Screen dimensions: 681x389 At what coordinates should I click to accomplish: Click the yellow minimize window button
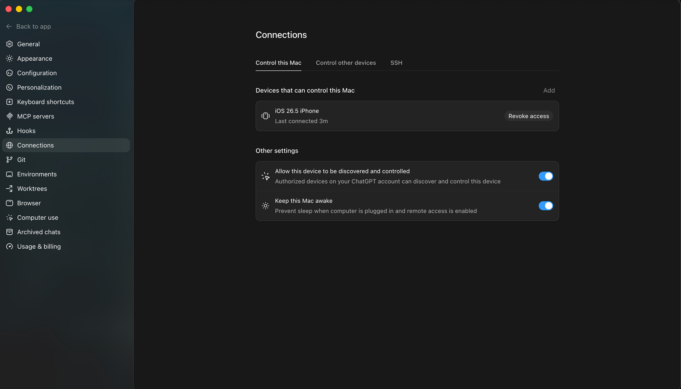pos(19,9)
